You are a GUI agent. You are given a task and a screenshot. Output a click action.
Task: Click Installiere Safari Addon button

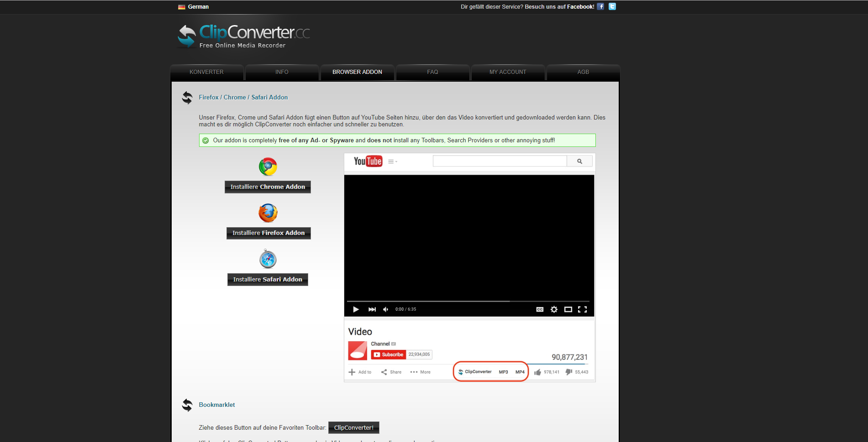(268, 280)
